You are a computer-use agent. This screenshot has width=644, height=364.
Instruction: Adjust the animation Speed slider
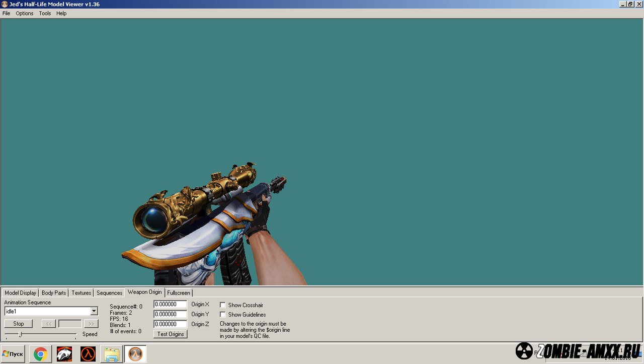click(x=20, y=334)
